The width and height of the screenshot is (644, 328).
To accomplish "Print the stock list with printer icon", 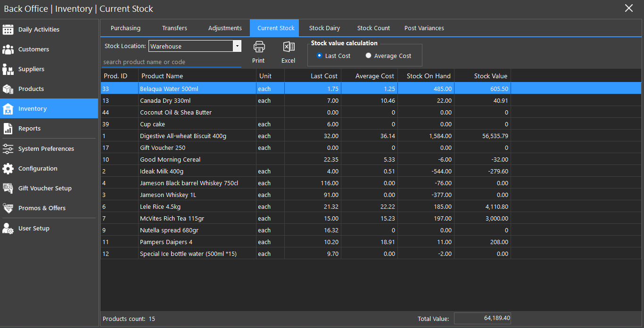I will click(x=259, y=47).
